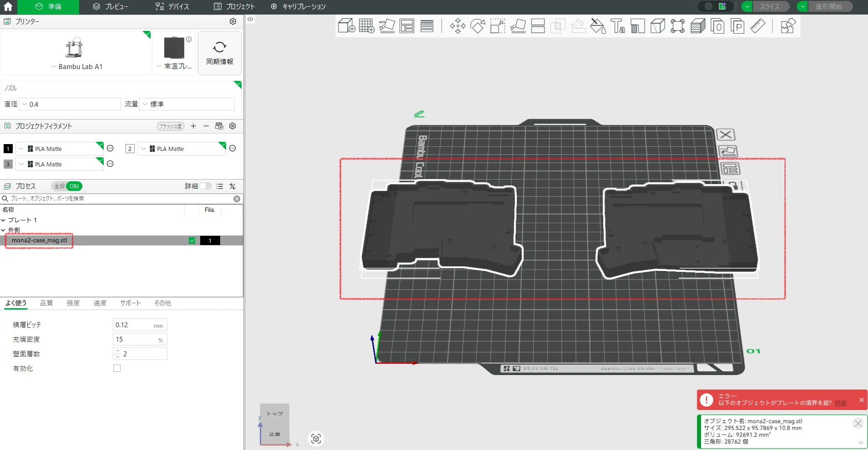Click filament 1 black color swatch
Viewport: 868px width, 450px height.
click(8, 149)
